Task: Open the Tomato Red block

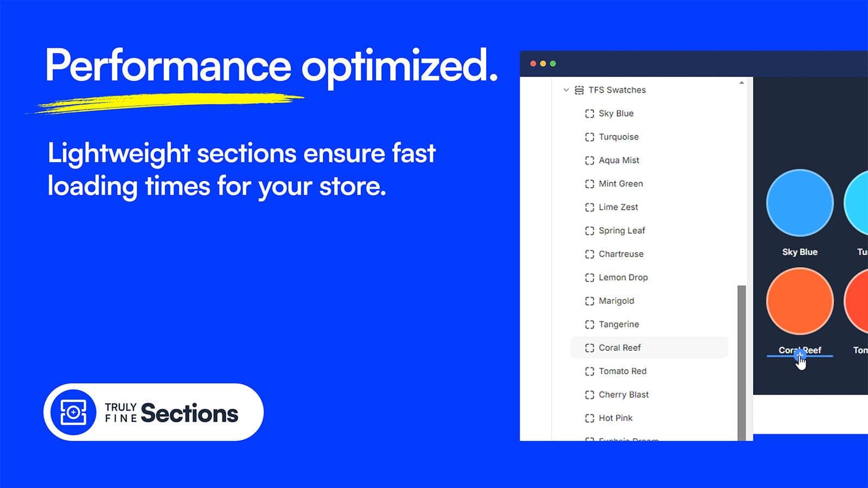Action: [x=622, y=371]
